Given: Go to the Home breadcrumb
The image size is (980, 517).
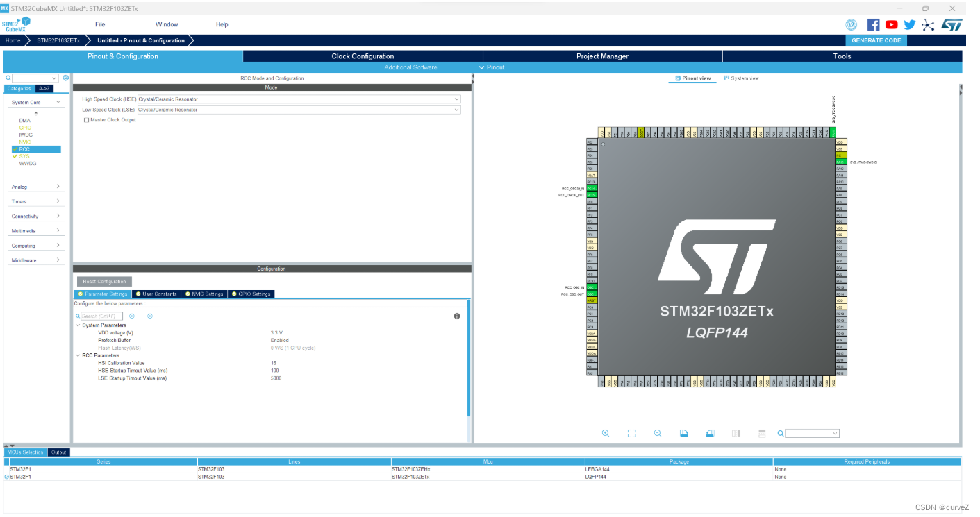Looking at the screenshot, I should point(13,40).
